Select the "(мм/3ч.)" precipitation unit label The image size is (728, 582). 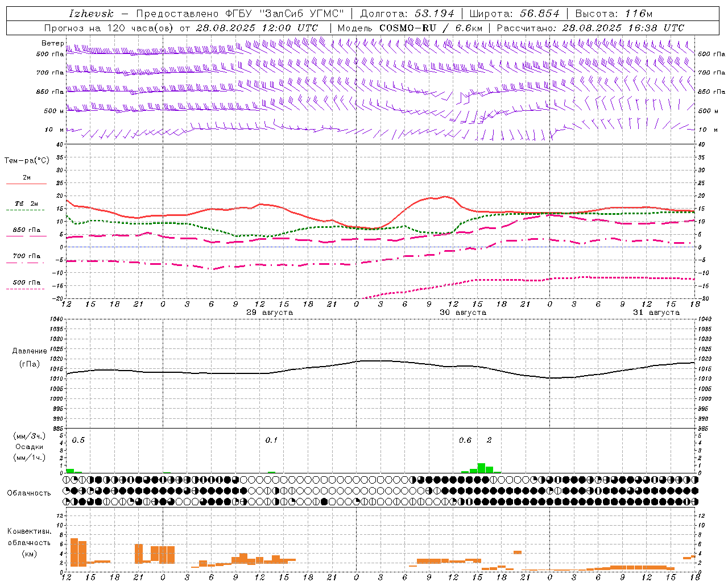pos(30,436)
